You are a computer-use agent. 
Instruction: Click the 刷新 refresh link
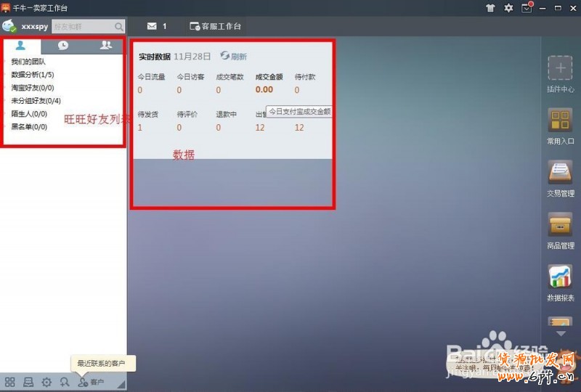coord(234,56)
